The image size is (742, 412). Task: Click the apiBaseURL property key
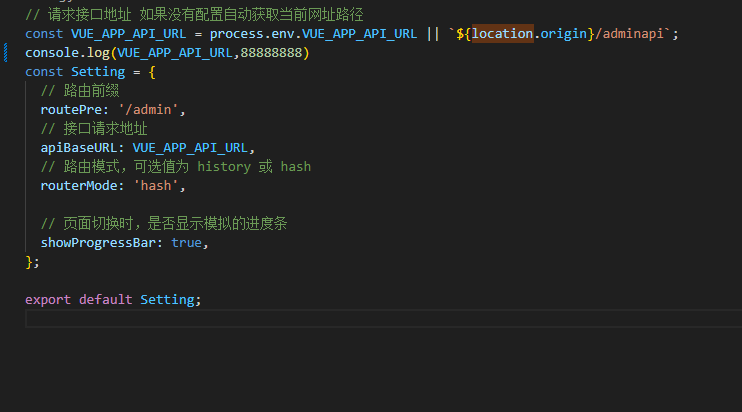[79, 148]
